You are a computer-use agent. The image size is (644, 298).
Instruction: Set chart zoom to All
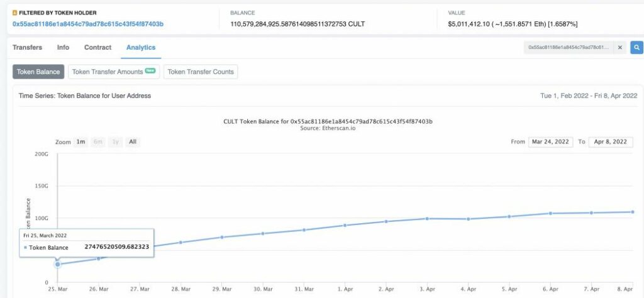tap(133, 141)
